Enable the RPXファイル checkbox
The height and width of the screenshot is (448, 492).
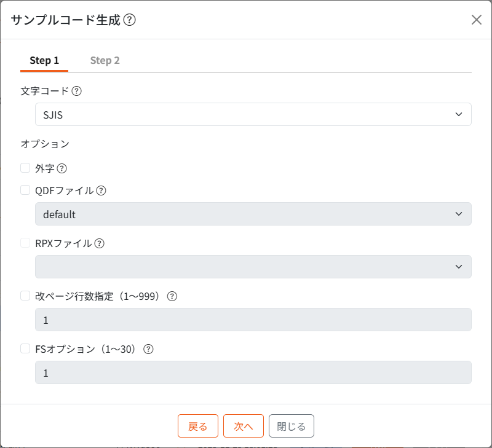click(x=25, y=243)
